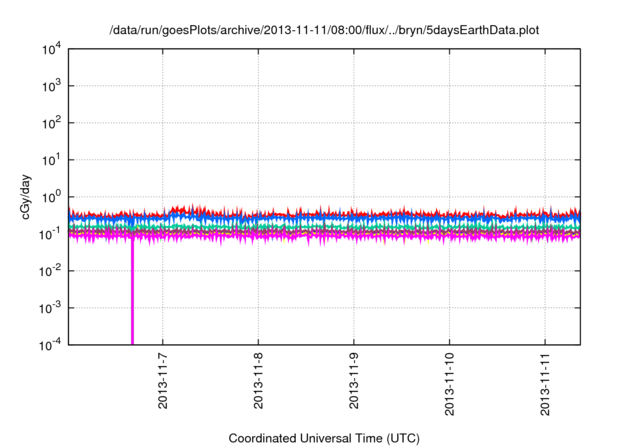Click the 2013-11-10 date tick label
Image resolution: width=640 pixels, height=448 pixels.
click(449, 384)
